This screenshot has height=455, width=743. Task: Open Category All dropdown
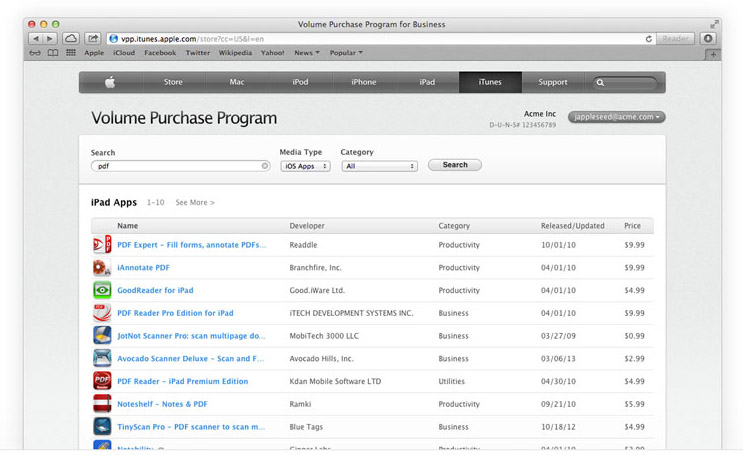[x=380, y=166]
